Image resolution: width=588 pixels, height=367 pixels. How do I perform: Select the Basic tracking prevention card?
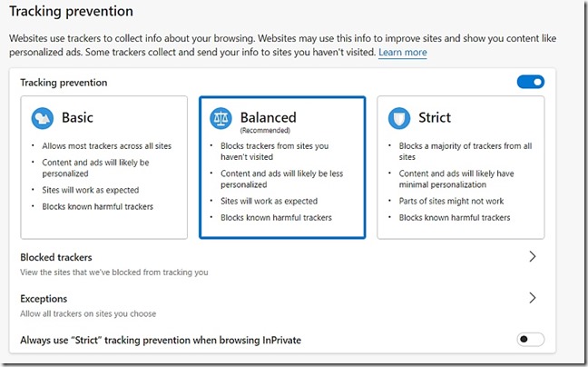click(x=103, y=167)
